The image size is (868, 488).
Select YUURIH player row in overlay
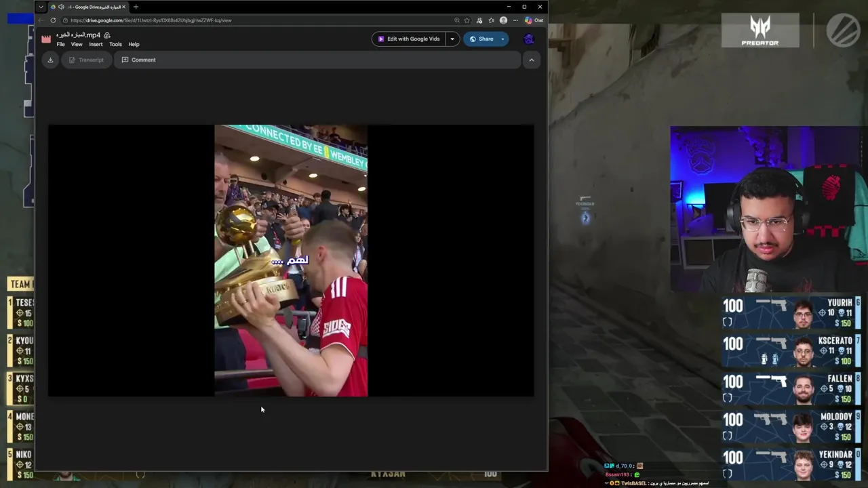click(x=791, y=312)
